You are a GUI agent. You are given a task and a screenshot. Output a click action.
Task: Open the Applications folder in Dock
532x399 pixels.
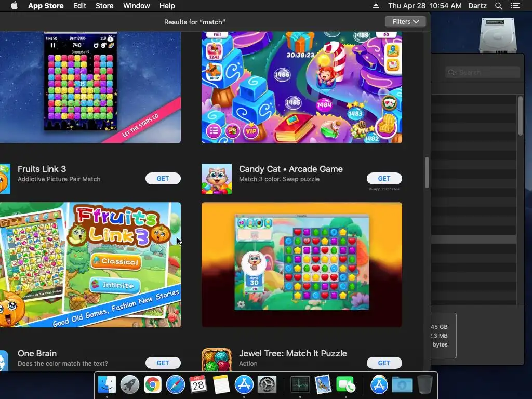point(379,385)
